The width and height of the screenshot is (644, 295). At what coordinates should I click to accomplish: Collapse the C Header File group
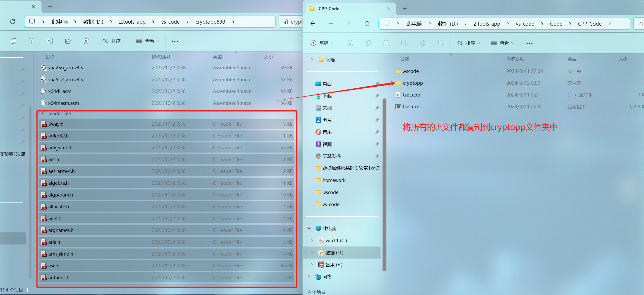[39, 114]
